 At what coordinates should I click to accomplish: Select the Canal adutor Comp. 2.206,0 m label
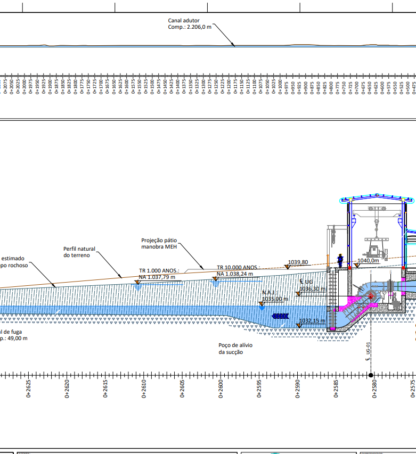click(x=189, y=24)
